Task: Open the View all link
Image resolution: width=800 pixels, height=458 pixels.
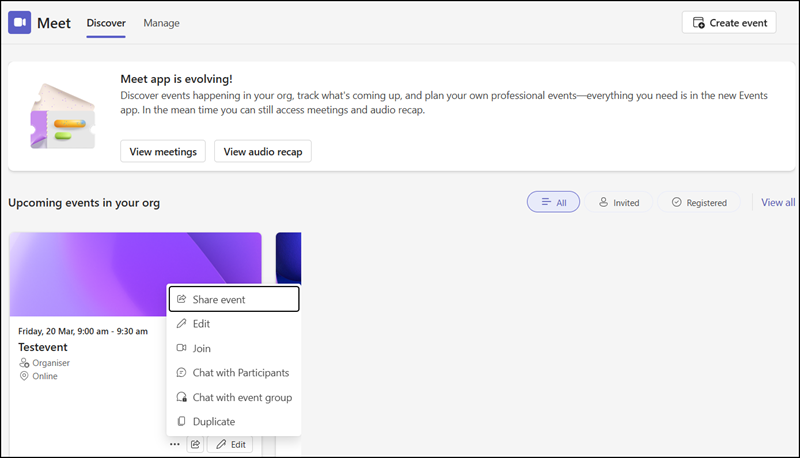Action: pyautogui.click(x=778, y=202)
